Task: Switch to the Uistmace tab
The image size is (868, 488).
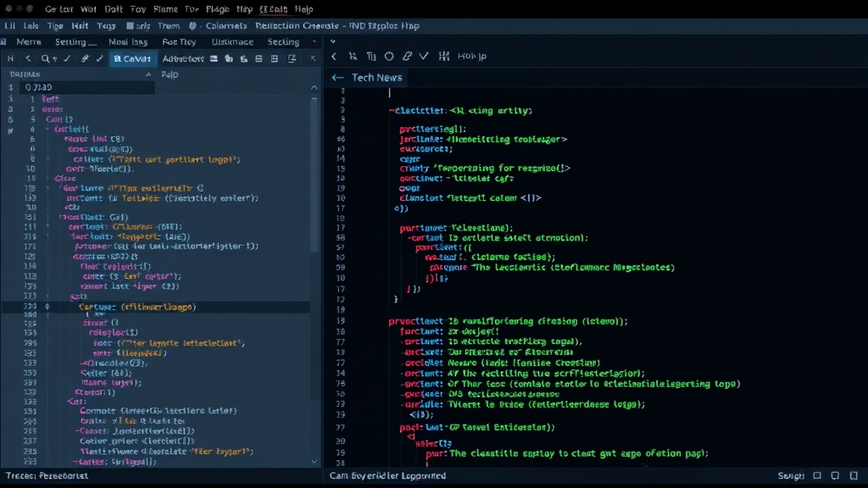Action: tap(232, 42)
